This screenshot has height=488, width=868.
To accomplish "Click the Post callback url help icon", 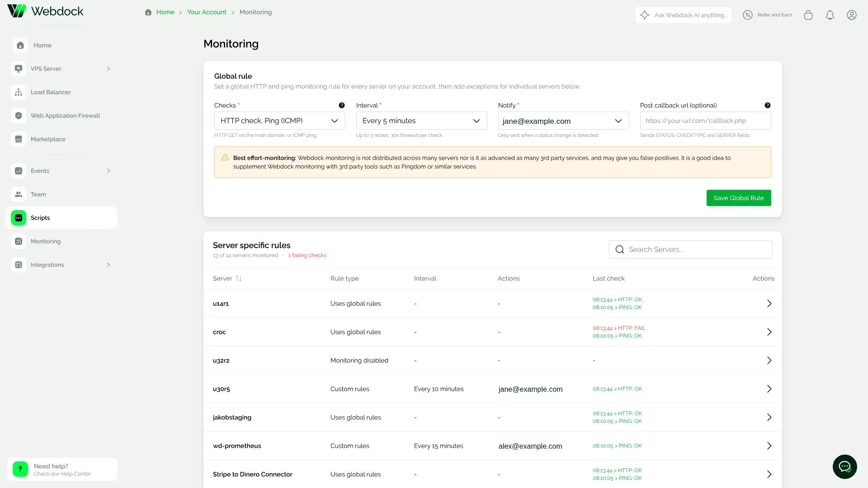I will pos(768,105).
